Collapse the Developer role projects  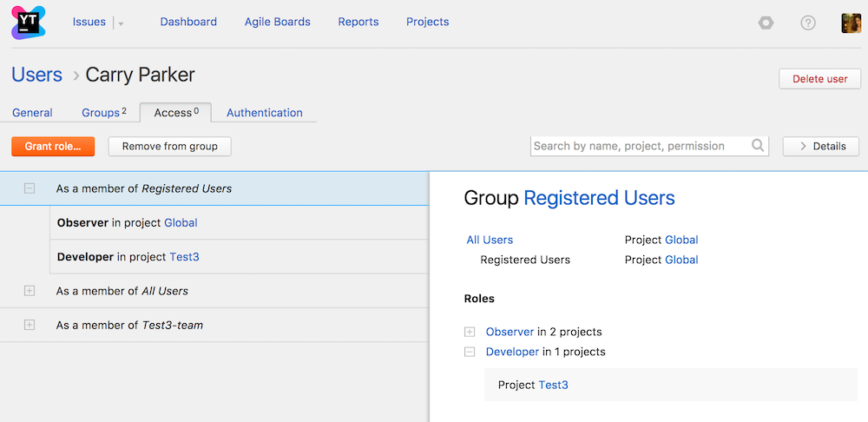(x=470, y=352)
